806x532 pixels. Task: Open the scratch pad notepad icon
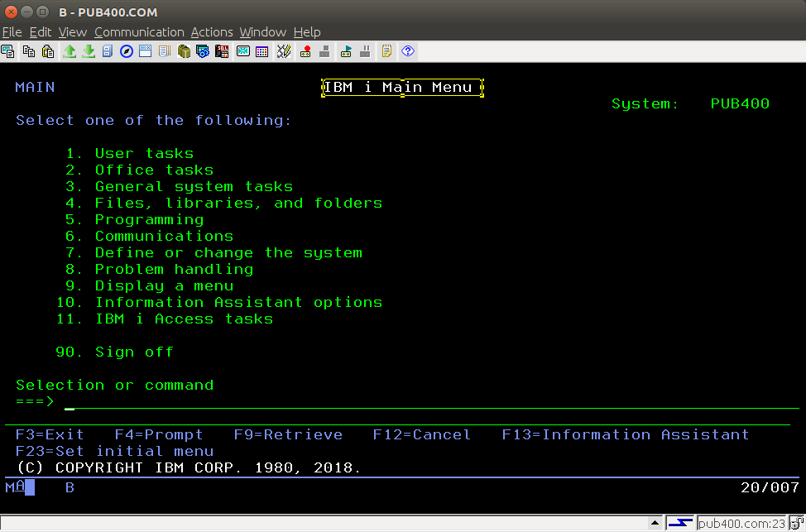(385, 50)
